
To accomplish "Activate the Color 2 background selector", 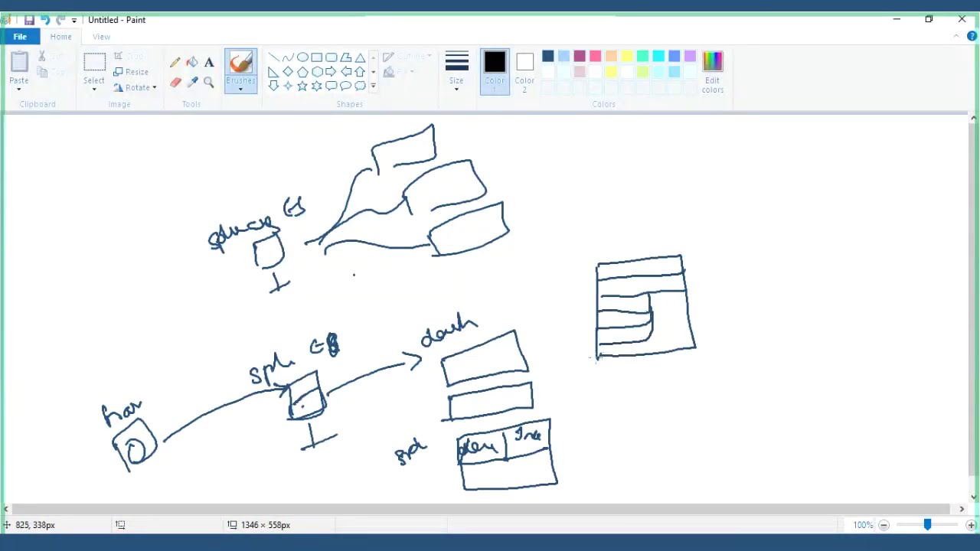I will tap(524, 71).
